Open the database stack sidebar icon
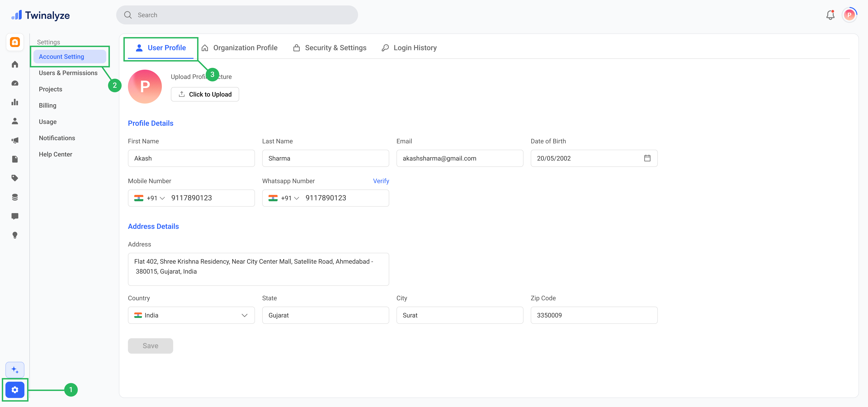This screenshot has width=868, height=407. 15,197
